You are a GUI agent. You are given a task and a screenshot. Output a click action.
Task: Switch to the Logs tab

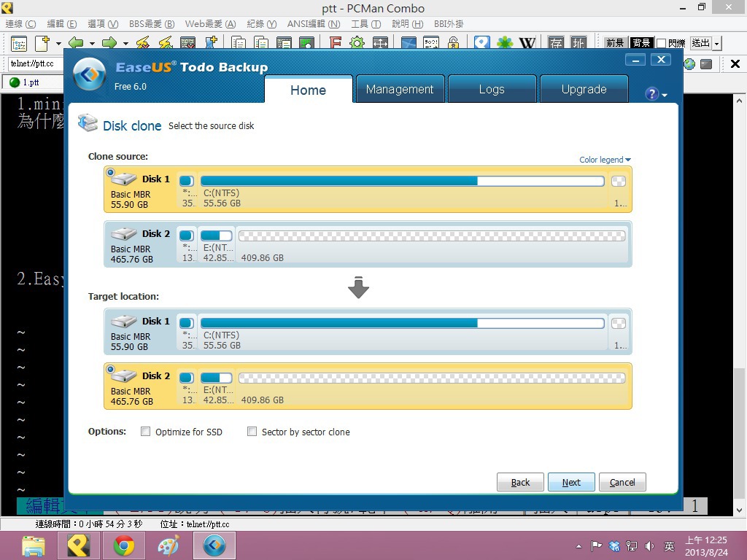coord(492,89)
